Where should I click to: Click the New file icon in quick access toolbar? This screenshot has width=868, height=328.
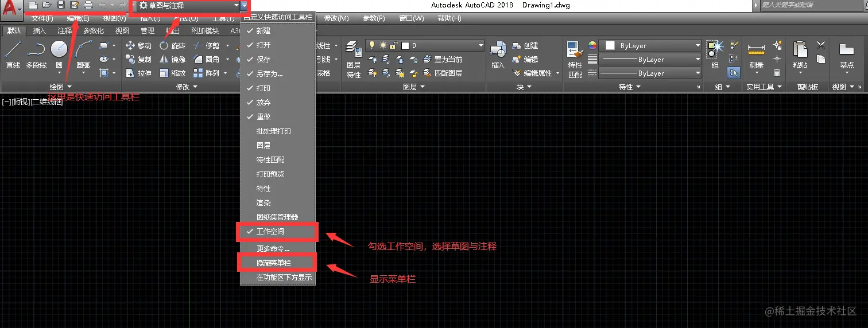point(33,5)
